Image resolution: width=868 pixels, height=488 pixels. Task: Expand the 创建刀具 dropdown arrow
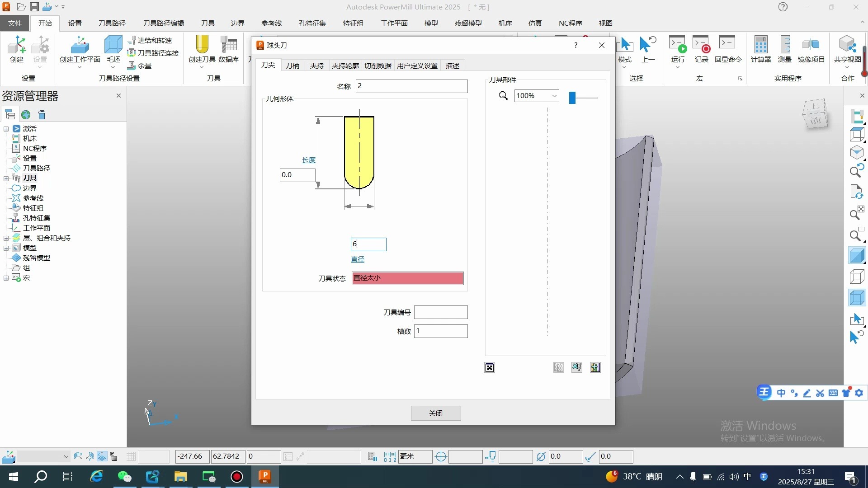click(202, 67)
